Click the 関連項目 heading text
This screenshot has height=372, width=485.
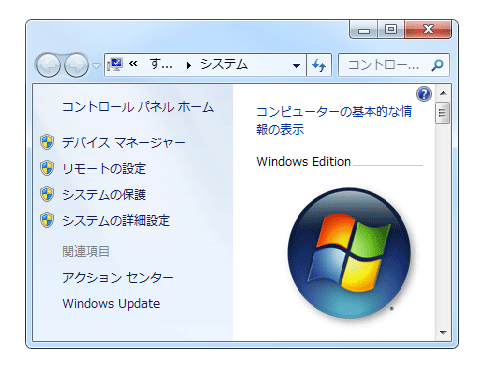point(86,251)
